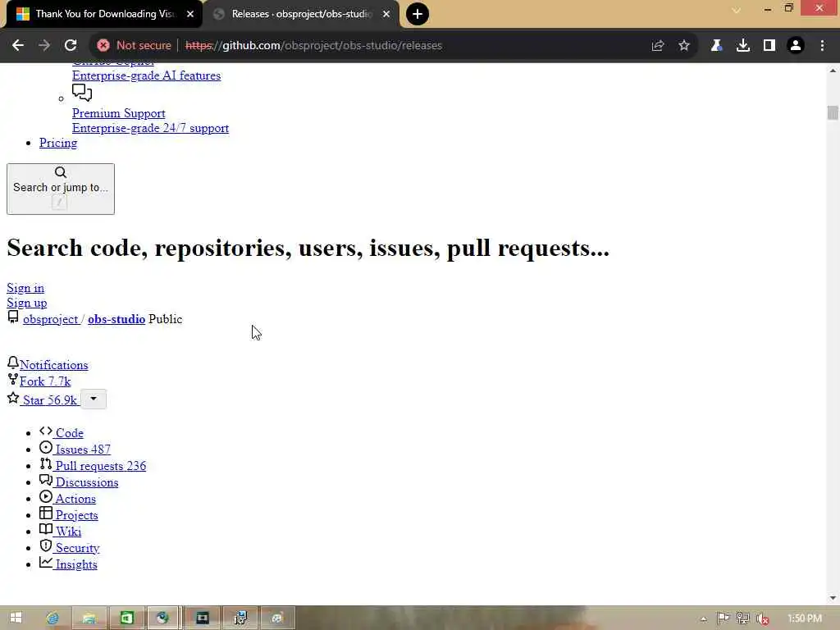840x630 pixels.
Task: Reload the current page
Action: [x=71, y=46]
